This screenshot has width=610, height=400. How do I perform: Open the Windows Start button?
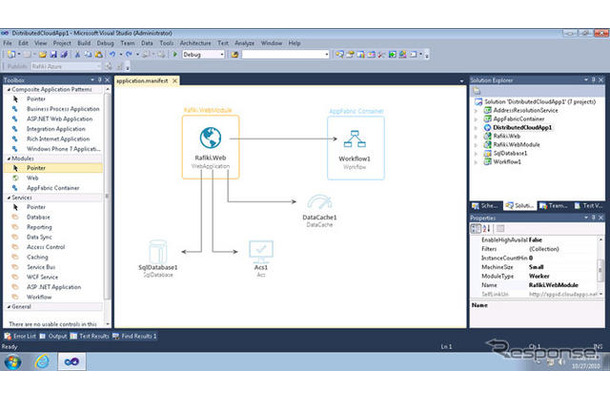point(13,362)
